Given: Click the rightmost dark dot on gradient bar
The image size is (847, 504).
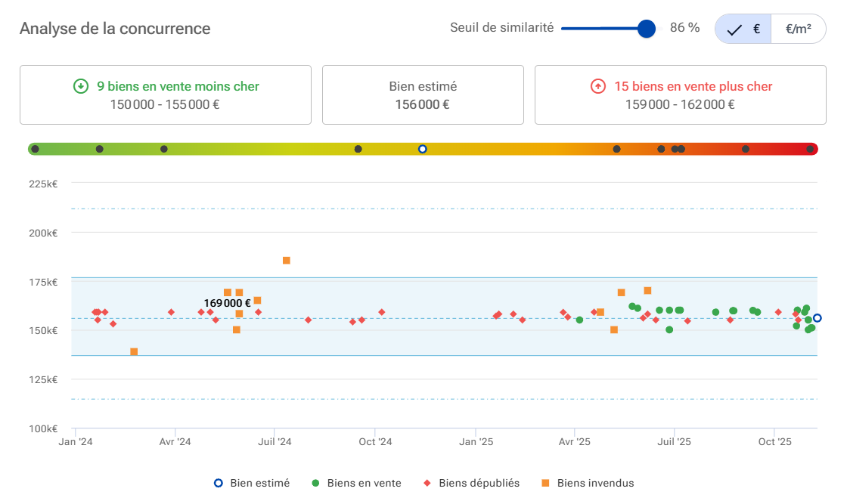Looking at the screenshot, I should (x=810, y=149).
